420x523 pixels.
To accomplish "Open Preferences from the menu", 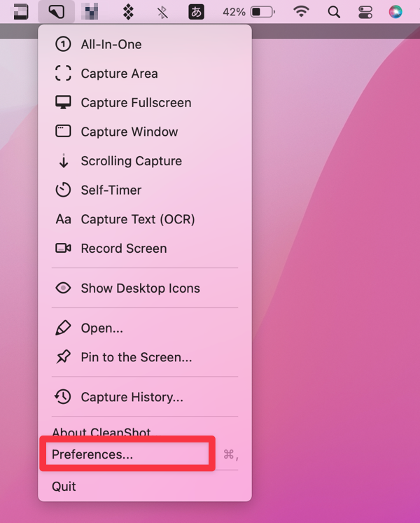I will pyautogui.click(x=92, y=454).
